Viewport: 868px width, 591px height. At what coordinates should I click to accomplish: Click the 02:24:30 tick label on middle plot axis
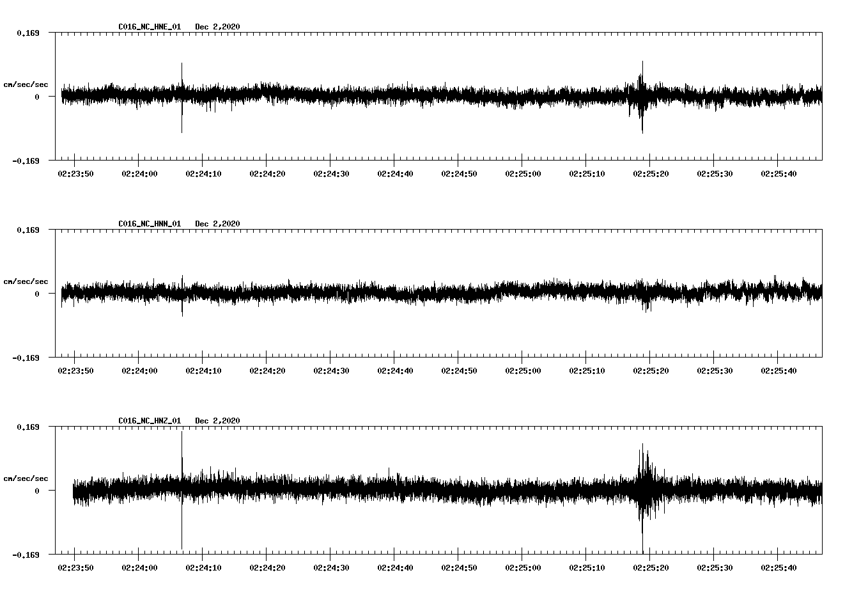click(331, 369)
